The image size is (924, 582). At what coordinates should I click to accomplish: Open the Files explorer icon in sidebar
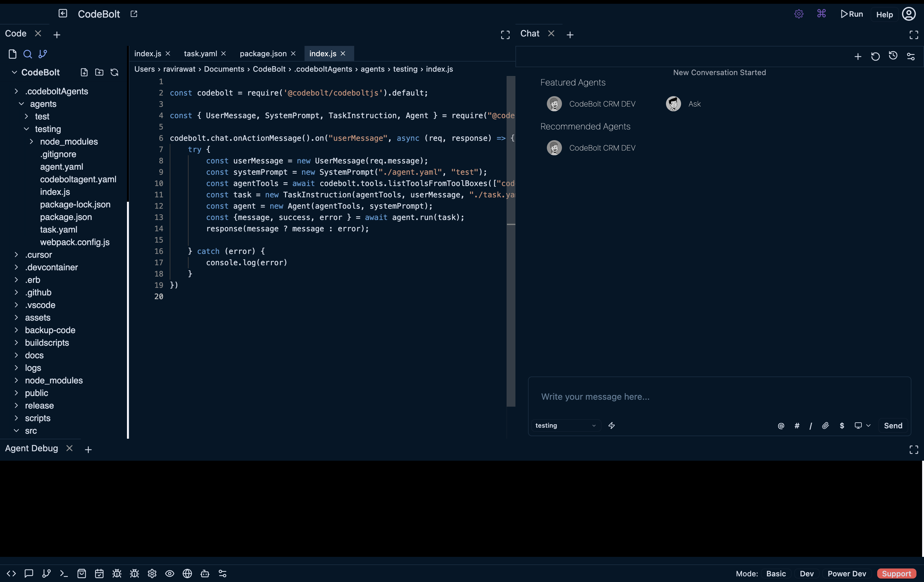click(12, 54)
